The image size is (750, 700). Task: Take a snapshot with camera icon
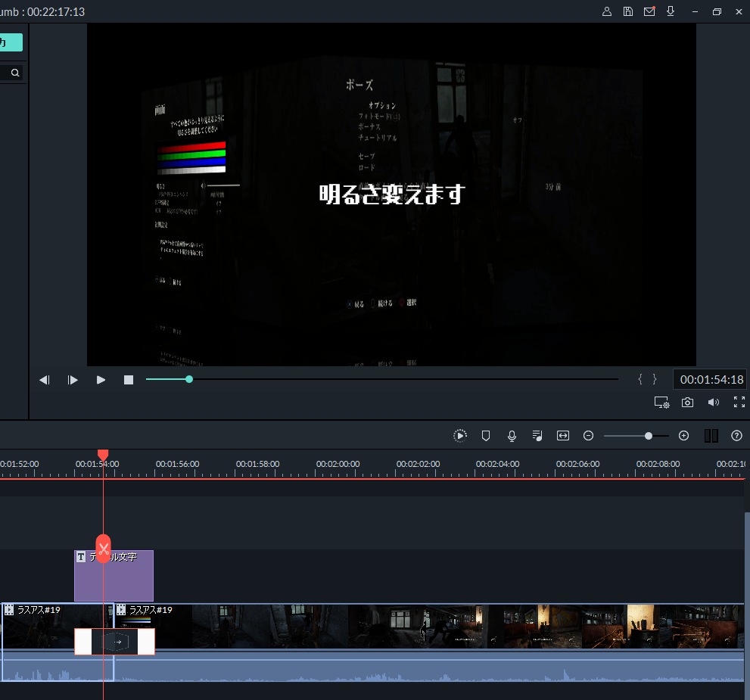(x=687, y=402)
